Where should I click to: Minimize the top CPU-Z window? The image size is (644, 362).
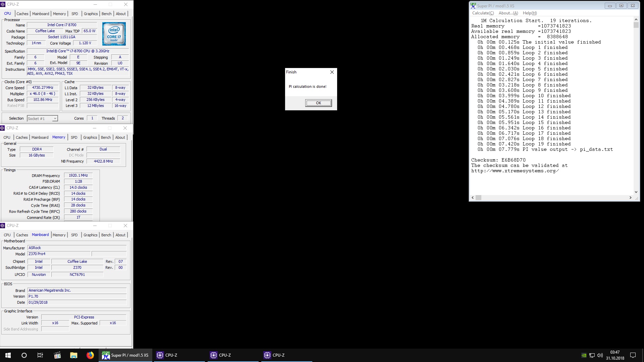(95, 4)
